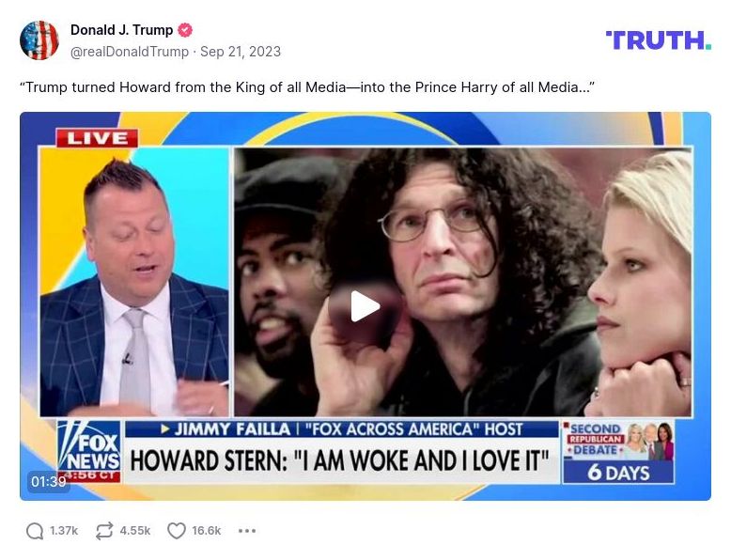Click the 4.55k ReTruth count
This screenshot has width=731, height=560.
pyautogui.click(x=135, y=531)
